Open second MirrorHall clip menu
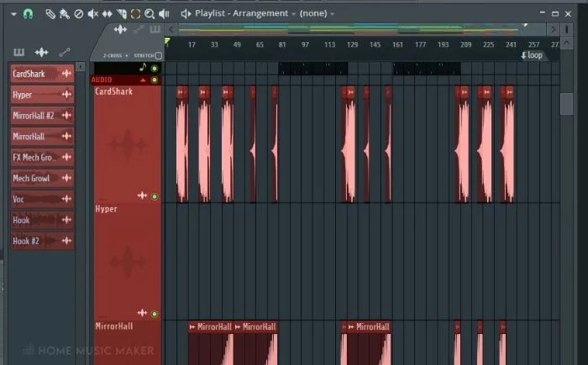 coord(238,327)
